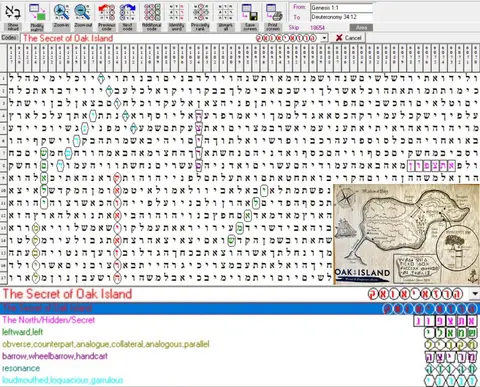This screenshot has height=387, width=480.
Task: Select the 'leftward,left' list row
Action: coord(240,332)
